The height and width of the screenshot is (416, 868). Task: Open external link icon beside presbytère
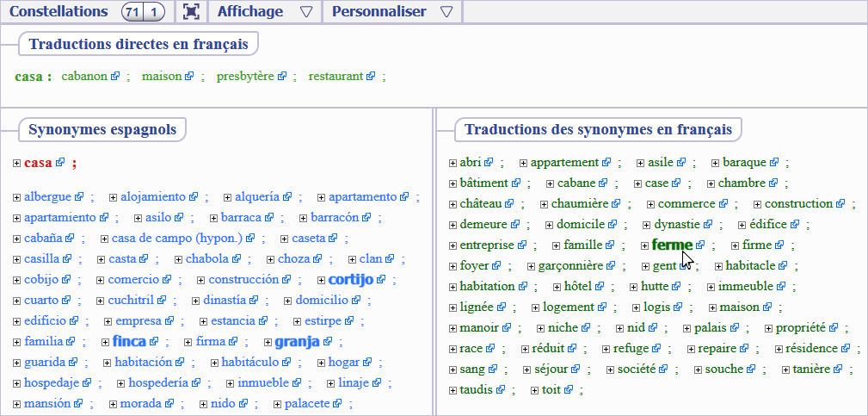pos(282,77)
